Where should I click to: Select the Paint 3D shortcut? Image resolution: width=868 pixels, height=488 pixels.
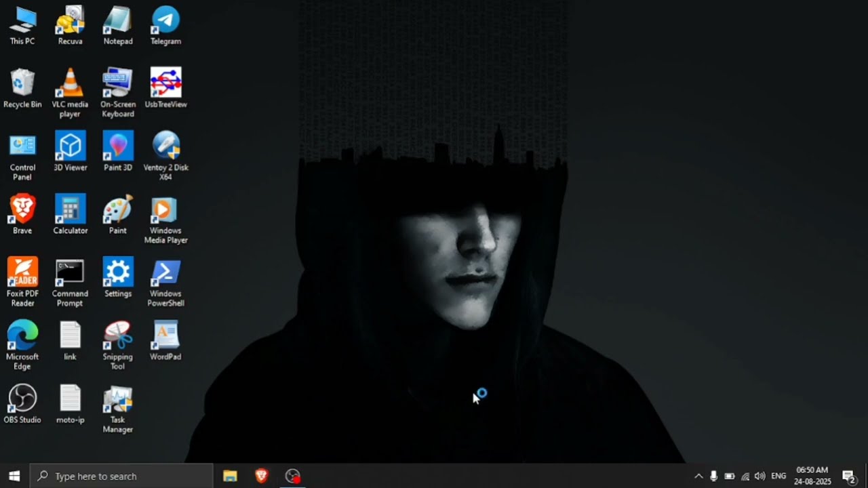118,151
